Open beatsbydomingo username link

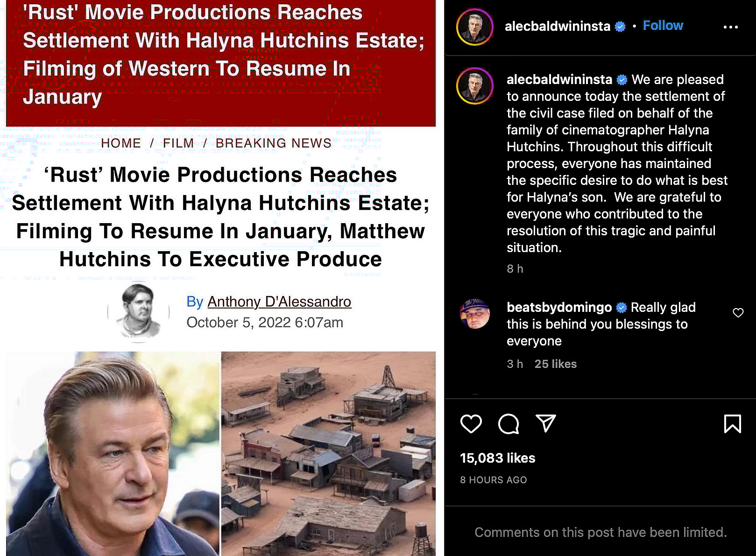click(559, 307)
